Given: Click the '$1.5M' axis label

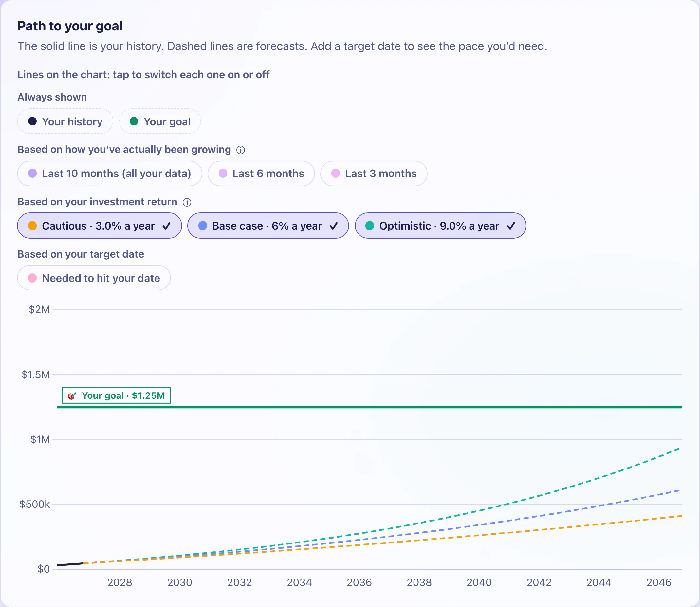Looking at the screenshot, I should point(36,375).
